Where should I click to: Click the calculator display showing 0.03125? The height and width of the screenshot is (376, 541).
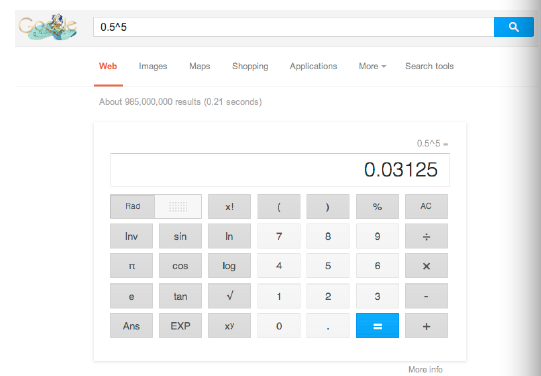[280, 170]
